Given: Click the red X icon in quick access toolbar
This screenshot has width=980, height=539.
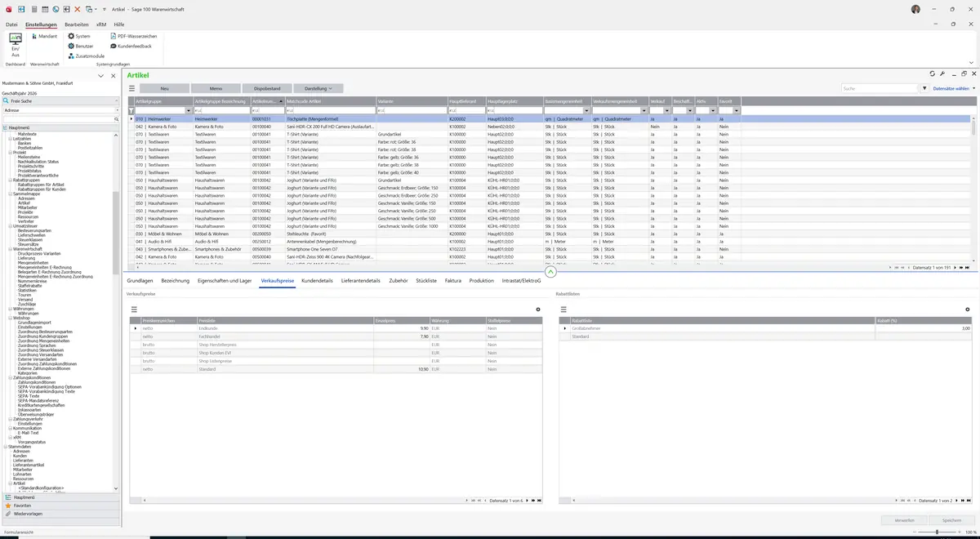Looking at the screenshot, I should (x=78, y=9).
